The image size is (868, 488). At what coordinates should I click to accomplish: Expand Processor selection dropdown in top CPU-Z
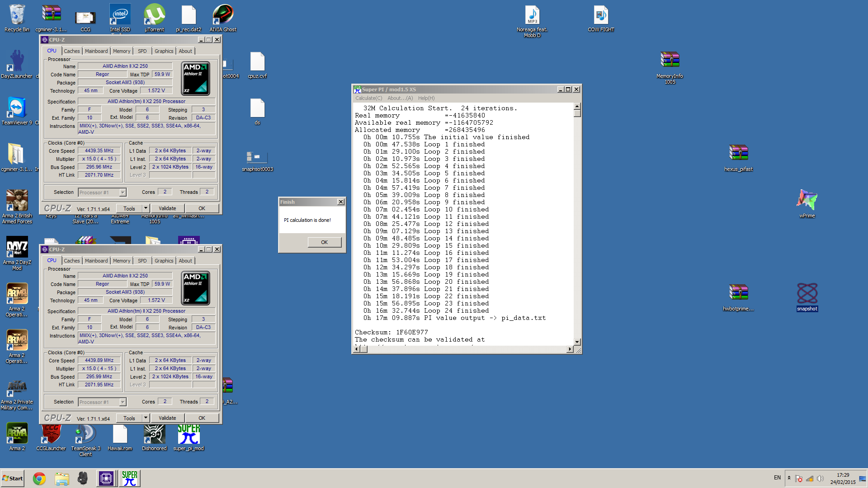click(x=123, y=192)
